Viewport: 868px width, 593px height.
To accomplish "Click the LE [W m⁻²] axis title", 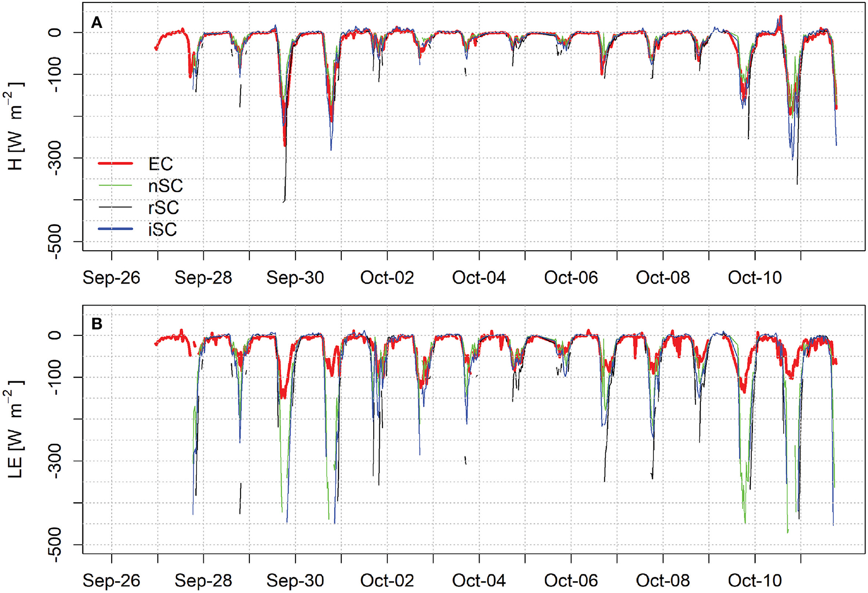I will point(15,429).
